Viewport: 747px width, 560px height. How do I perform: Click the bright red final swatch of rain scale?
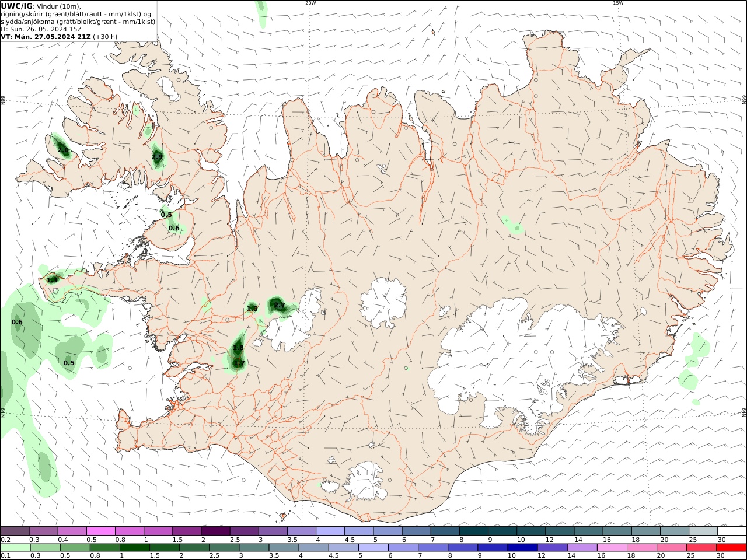(731, 547)
